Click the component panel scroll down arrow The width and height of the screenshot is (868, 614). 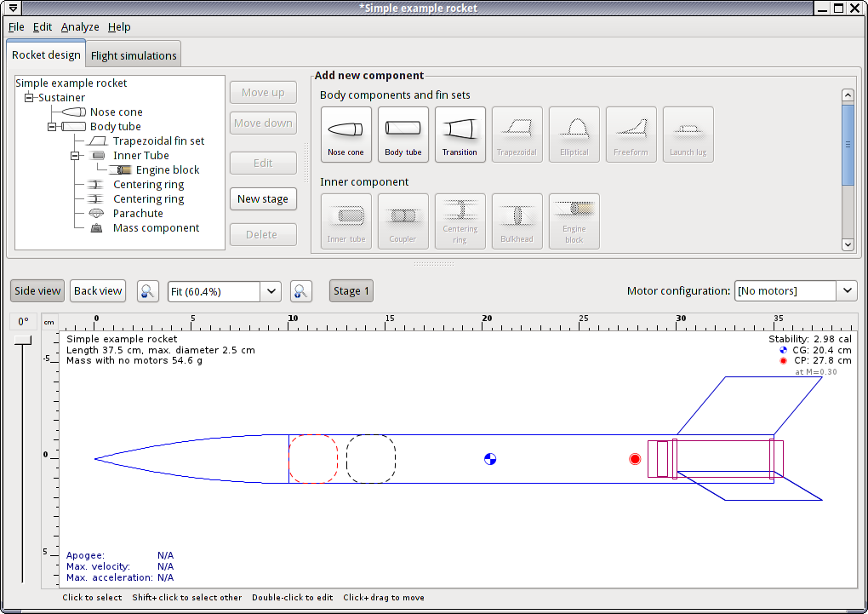[848, 244]
